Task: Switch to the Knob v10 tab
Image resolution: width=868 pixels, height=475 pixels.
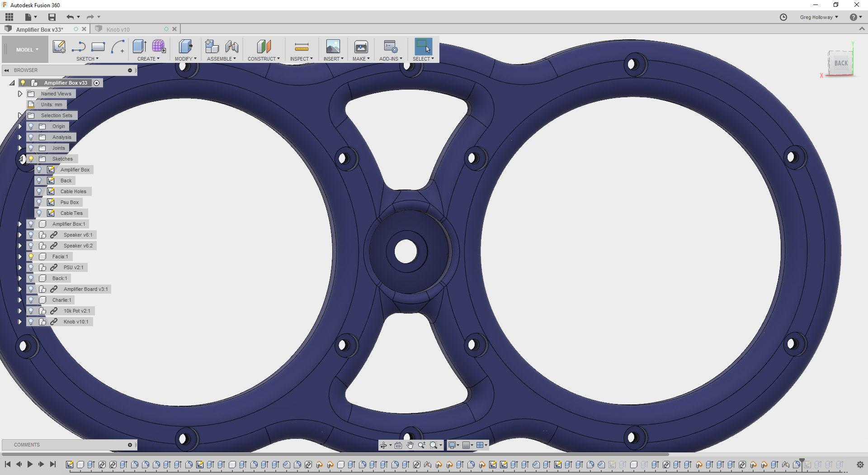Action: tap(118, 29)
